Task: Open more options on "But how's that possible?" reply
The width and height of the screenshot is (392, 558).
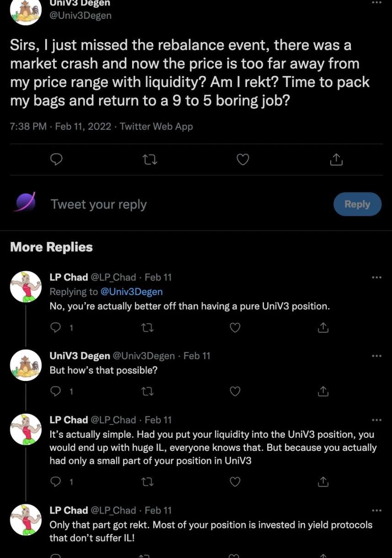Action: pyautogui.click(x=376, y=356)
